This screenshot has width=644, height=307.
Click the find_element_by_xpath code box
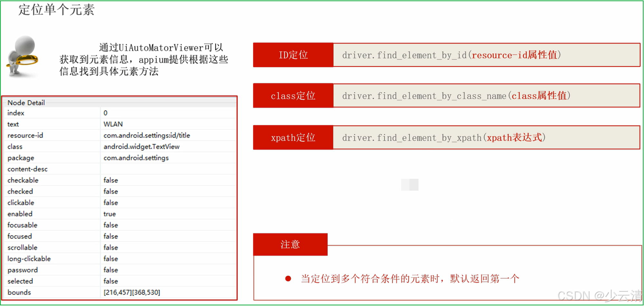(487, 138)
